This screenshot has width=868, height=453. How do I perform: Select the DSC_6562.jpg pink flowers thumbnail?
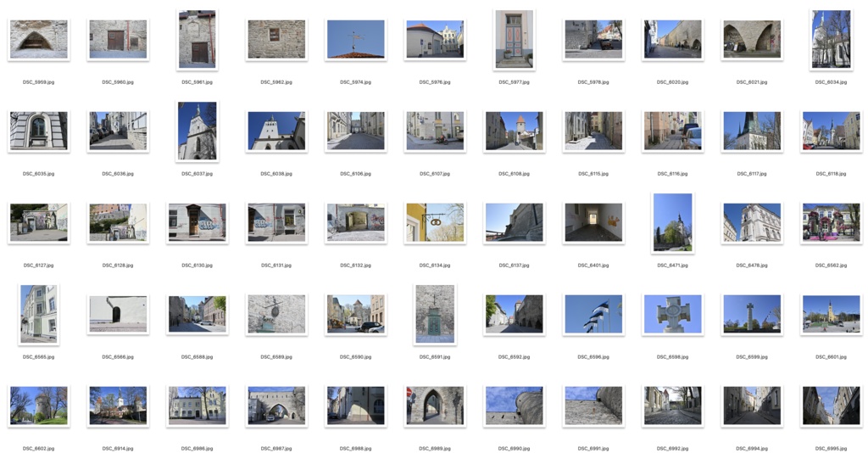click(x=831, y=222)
